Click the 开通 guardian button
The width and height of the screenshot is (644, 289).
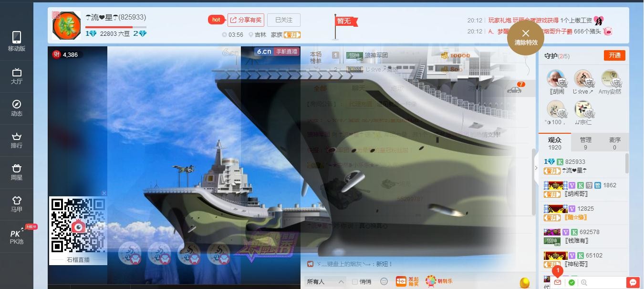614,55
